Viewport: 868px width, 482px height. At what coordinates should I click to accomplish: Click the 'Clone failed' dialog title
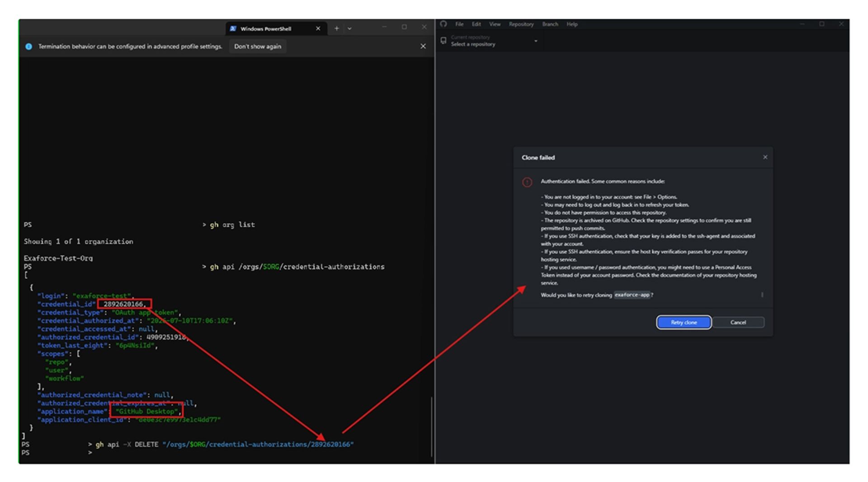538,158
